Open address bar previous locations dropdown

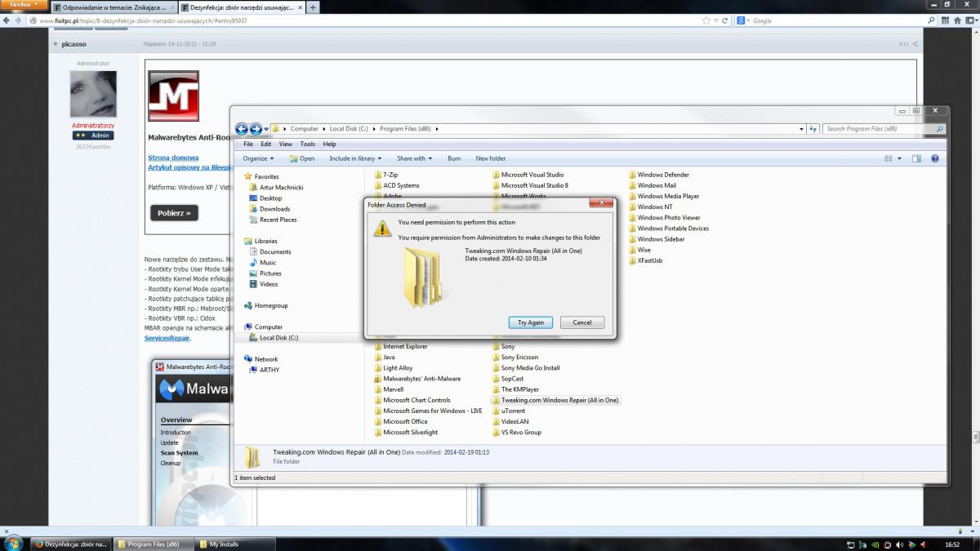(802, 129)
